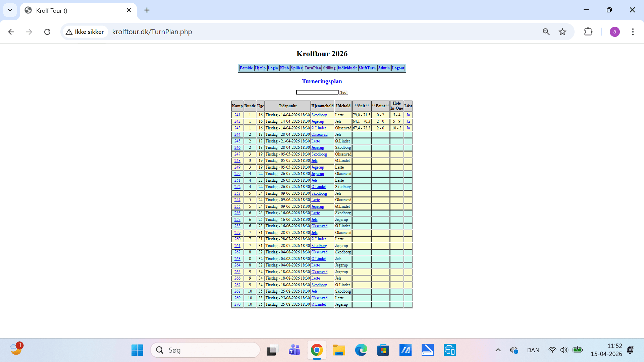
Task: Go back with the back arrow
Action: [x=11, y=32]
